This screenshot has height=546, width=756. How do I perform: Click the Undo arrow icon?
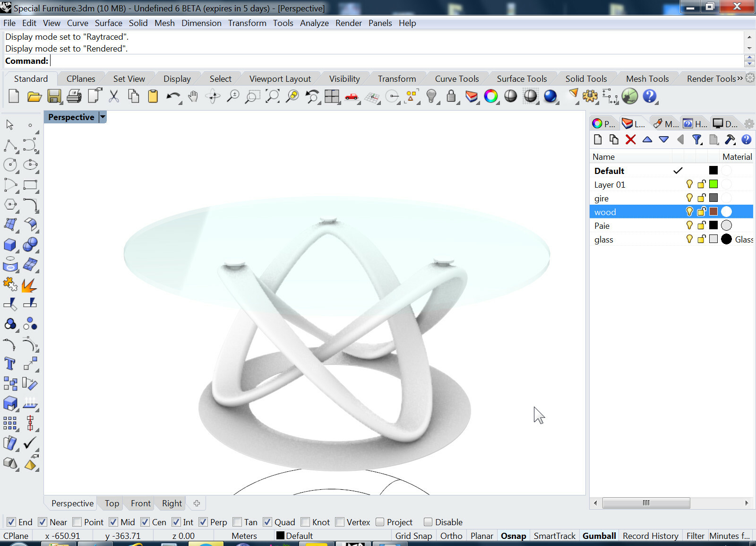173,96
